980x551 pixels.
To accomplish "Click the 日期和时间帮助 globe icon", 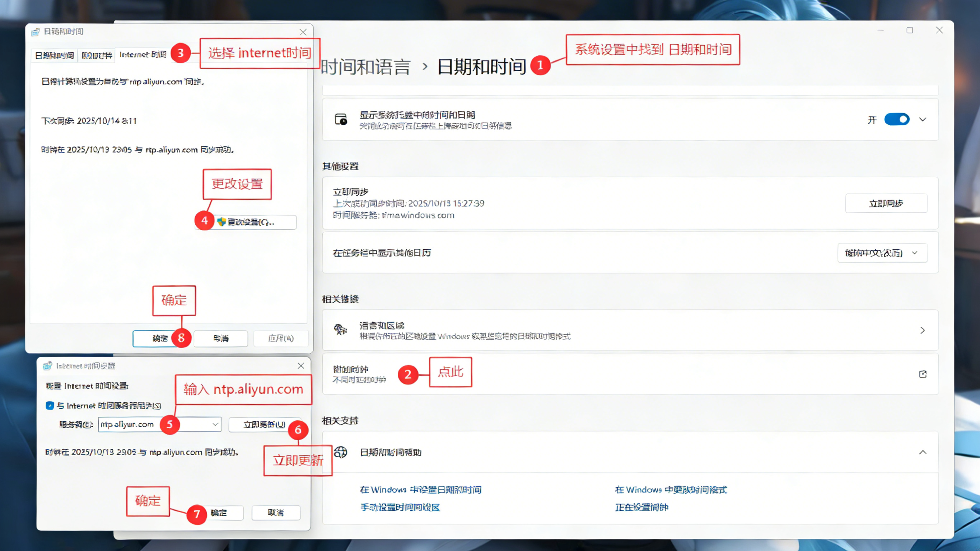I will click(341, 452).
